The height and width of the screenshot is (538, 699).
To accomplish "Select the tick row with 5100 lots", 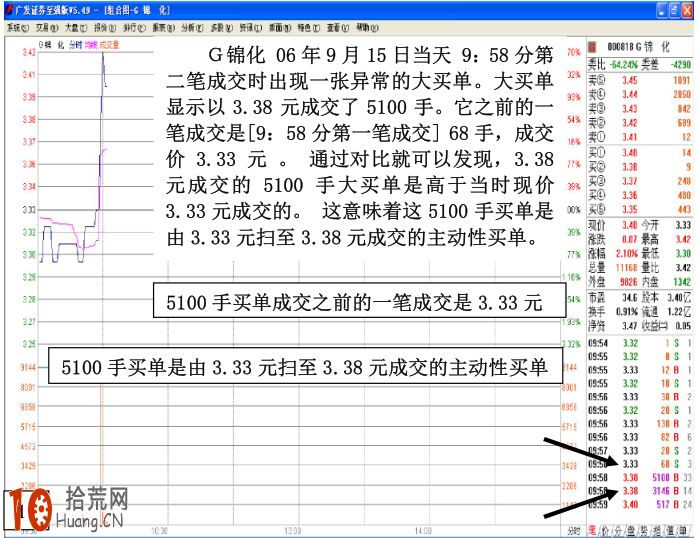I will 640,477.
